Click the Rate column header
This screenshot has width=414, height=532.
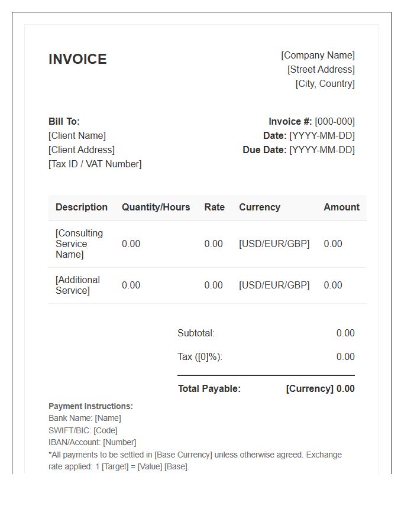(x=215, y=207)
